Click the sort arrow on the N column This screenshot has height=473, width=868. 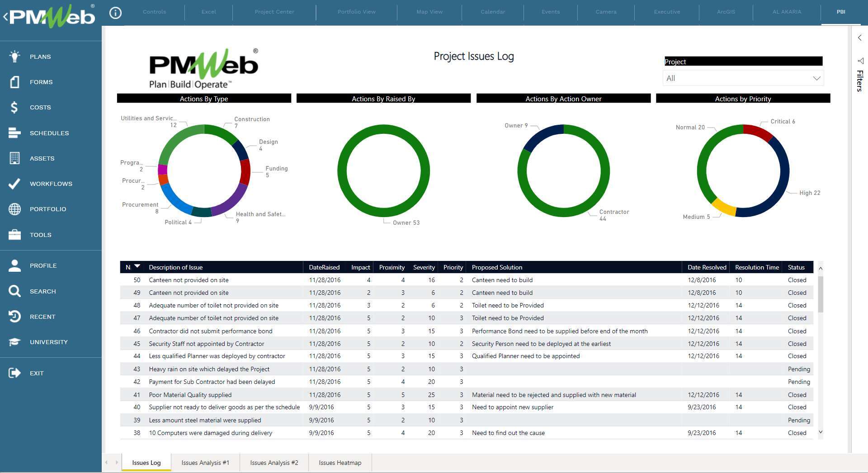(x=137, y=266)
